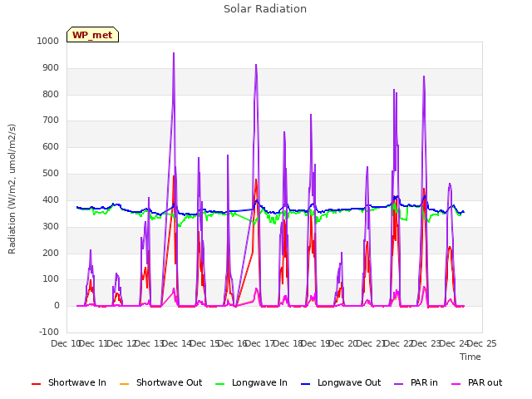Click the -100 y-axis tick label
Viewport: 532px width, 399px height.
pos(49,332)
